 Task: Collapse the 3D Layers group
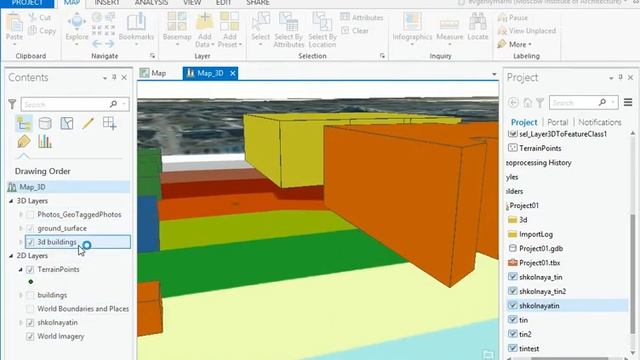(11, 201)
